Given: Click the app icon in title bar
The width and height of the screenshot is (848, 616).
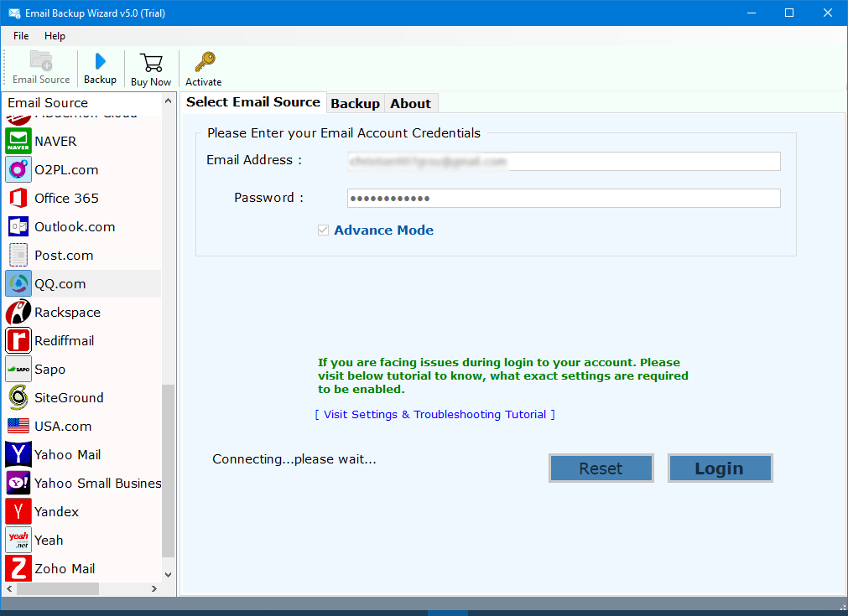Looking at the screenshot, I should click(x=14, y=13).
